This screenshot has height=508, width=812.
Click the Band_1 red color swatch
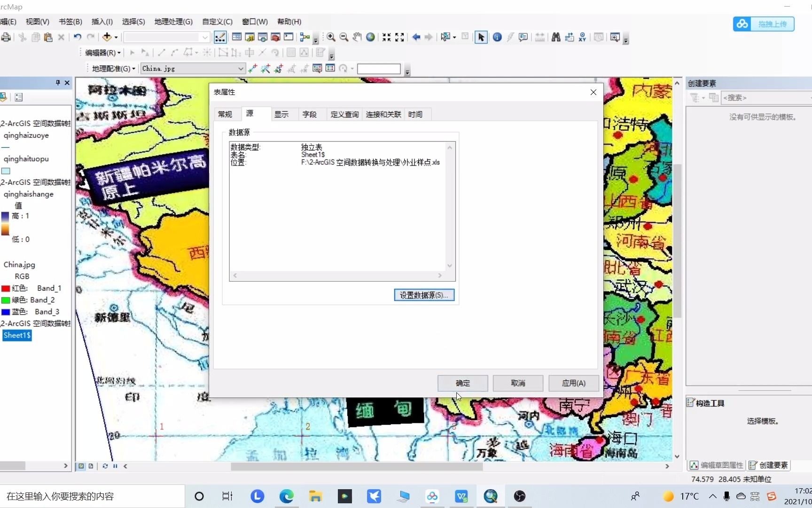tap(6, 288)
